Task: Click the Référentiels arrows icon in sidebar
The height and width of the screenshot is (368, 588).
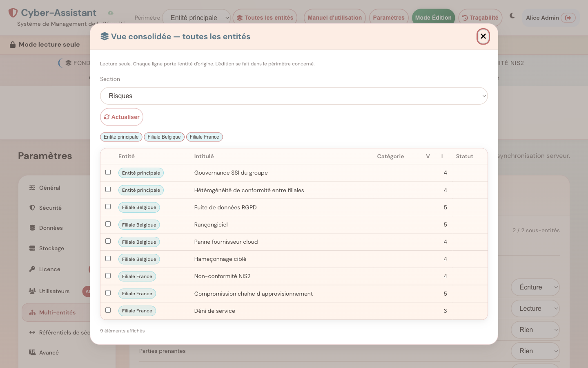Action: (x=32, y=332)
